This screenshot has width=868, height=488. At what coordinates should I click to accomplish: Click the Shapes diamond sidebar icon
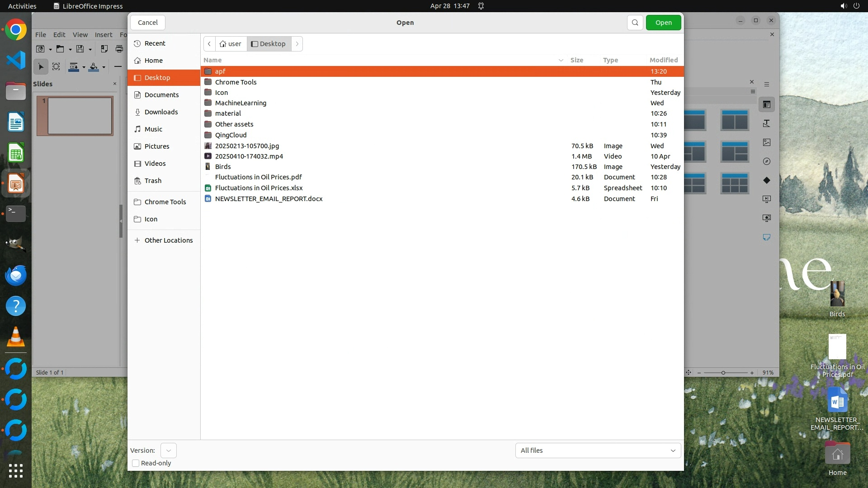pyautogui.click(x=767, y=180)
